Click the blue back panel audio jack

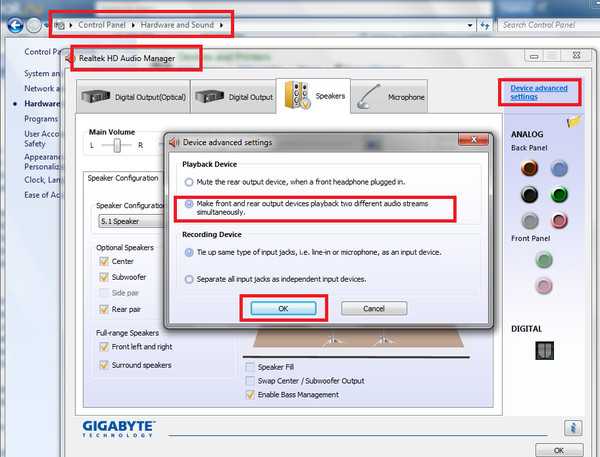point(559,168)
